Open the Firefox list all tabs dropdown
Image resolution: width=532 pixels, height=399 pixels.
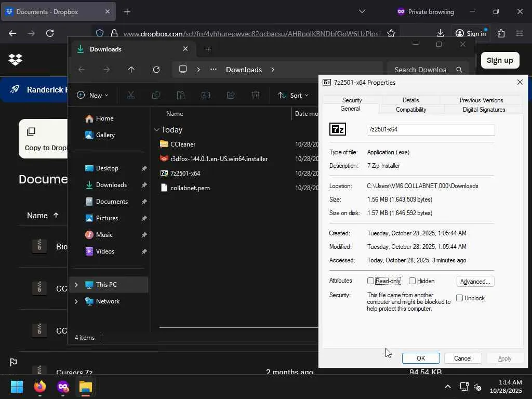[362, 11]
